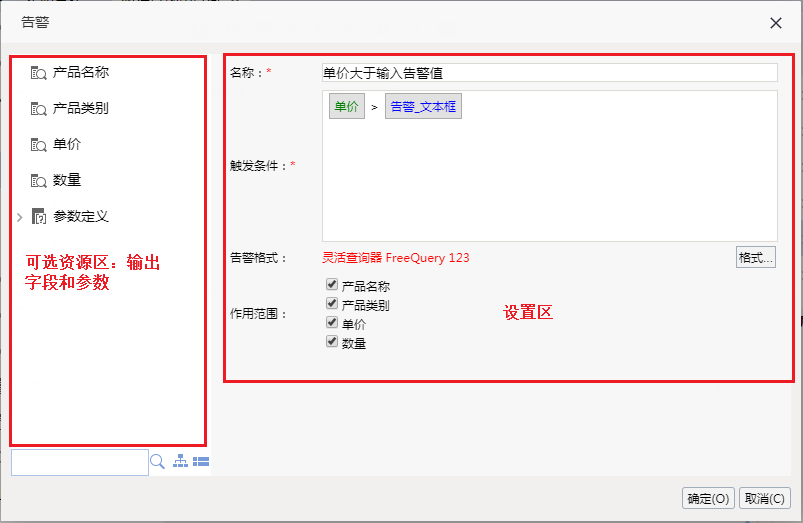Click the field icon beside 数量 in tree
Image resolution: width=803 pixels, height=523 pixels.
click(x=38, y=180)
